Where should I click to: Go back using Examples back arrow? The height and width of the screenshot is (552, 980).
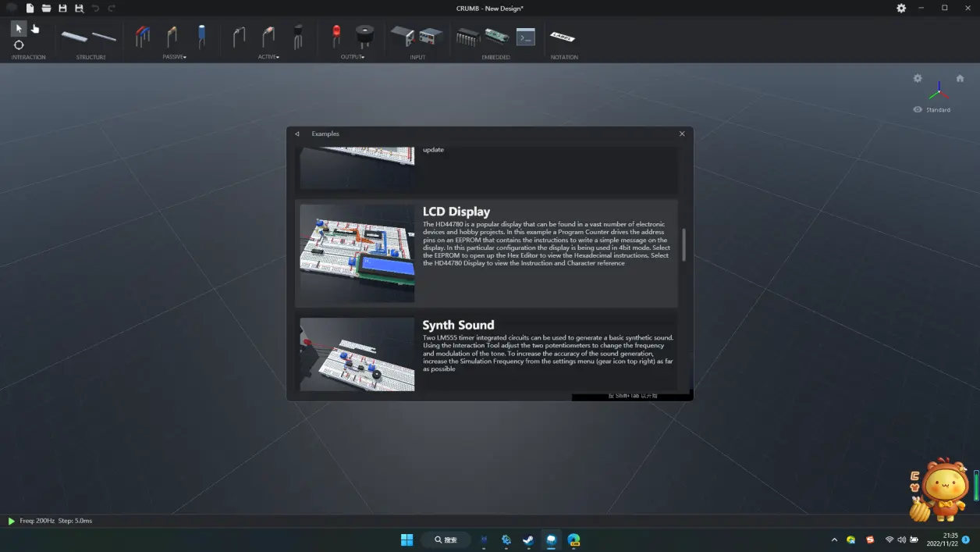(296, 134)
